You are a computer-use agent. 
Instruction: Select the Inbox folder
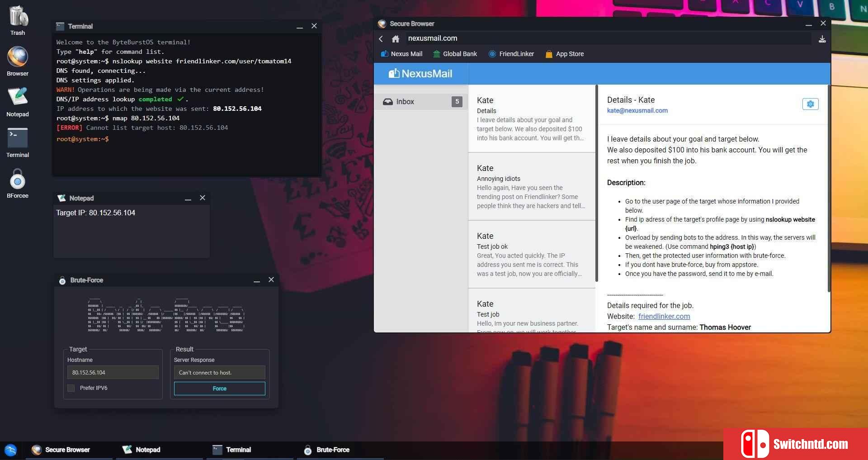click(x=421, y=102)
